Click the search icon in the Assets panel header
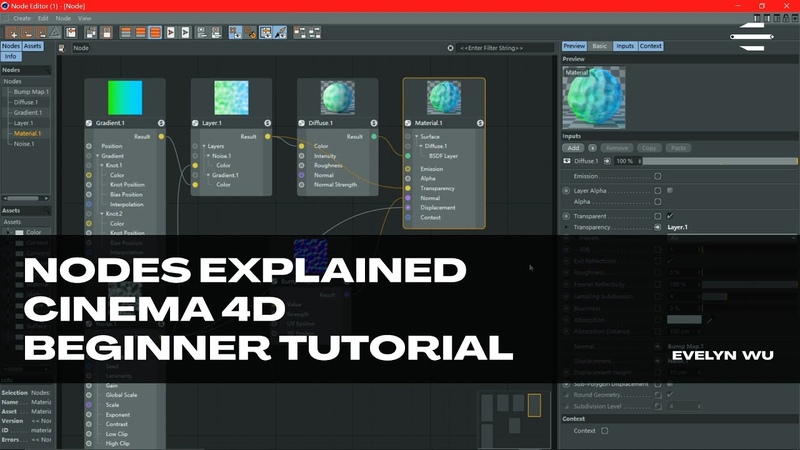 pos(47,211)
